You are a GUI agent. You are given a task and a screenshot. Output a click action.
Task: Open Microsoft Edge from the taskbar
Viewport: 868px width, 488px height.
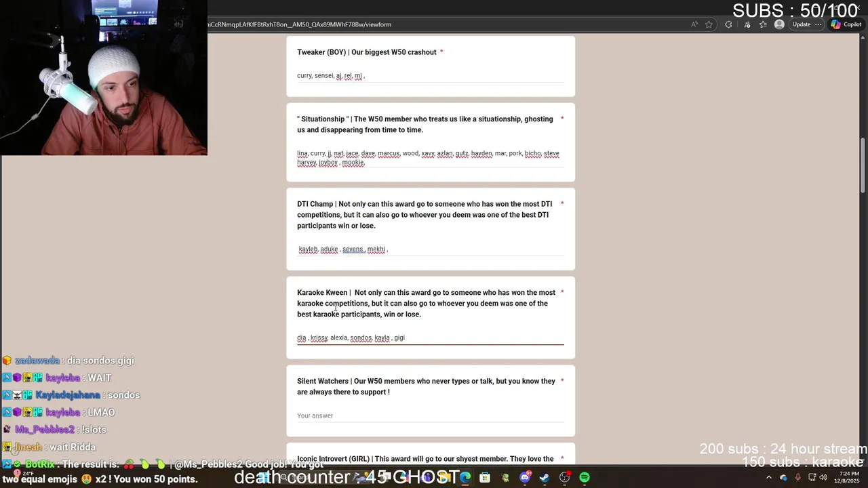(465, 478)
